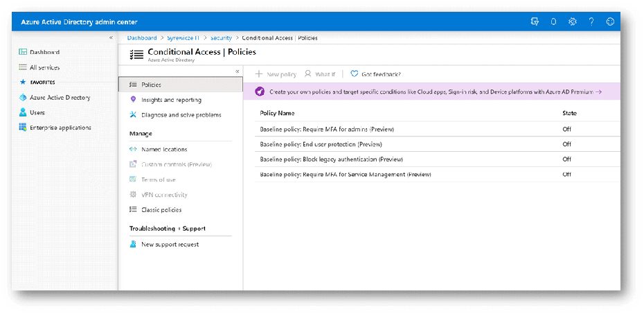
Task: Open Require MFA for Service Management policy
Action: point(346,174)
